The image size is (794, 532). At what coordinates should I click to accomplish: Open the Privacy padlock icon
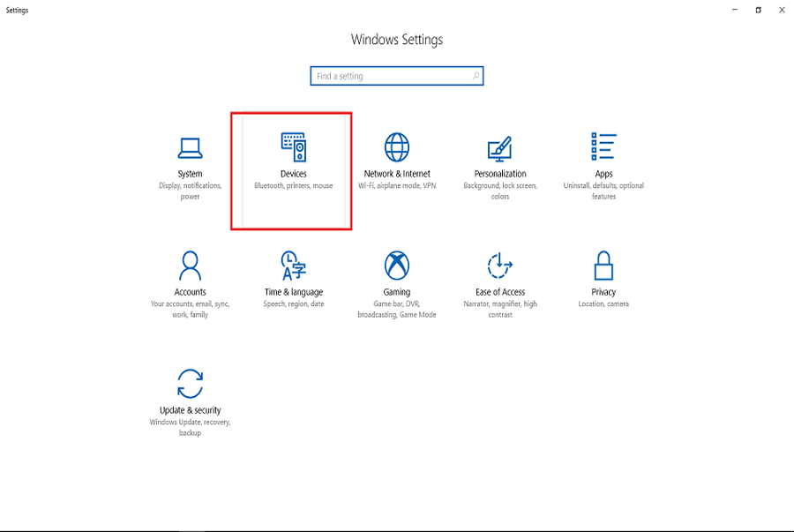coord(603,266)
